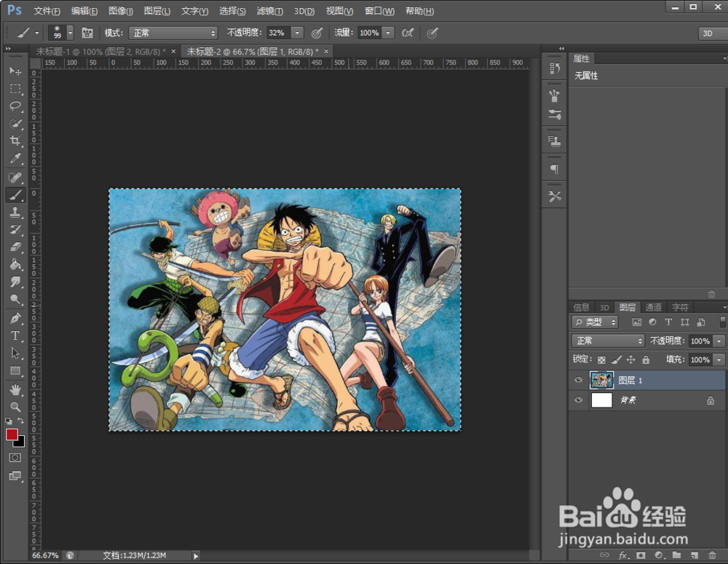Viewport: 728px width, 564px height.
Task: Click the 66.67% zoom level field
Action: tap(45, 555)
